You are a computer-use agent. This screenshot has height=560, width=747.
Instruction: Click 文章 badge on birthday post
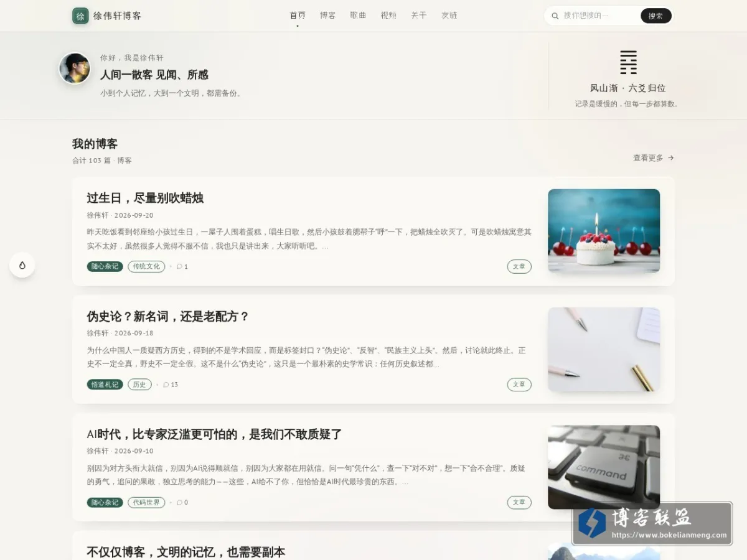[519, 266]
